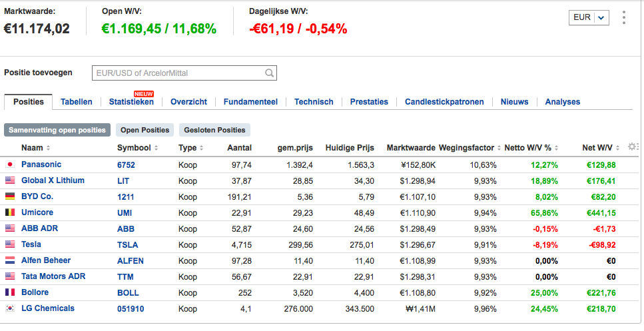644x331 pixels.
Task: Open the Bollore stock link
Action: tap(35, 292)
